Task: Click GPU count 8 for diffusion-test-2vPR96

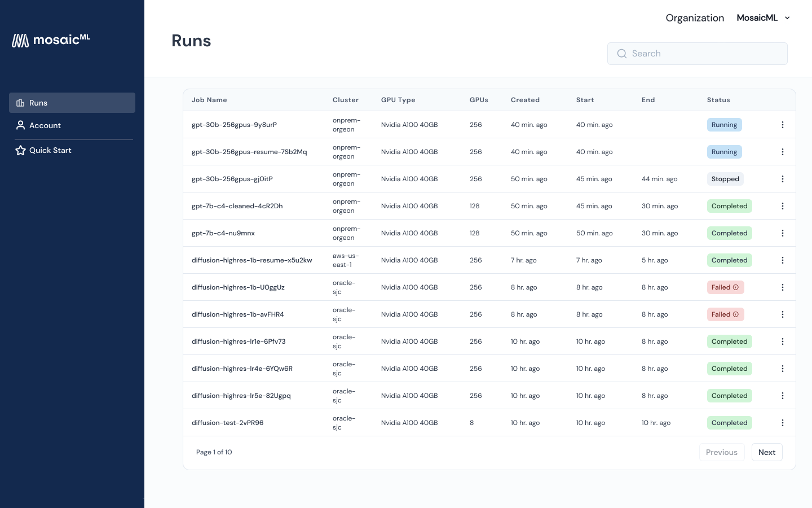Action: [472, 423]
